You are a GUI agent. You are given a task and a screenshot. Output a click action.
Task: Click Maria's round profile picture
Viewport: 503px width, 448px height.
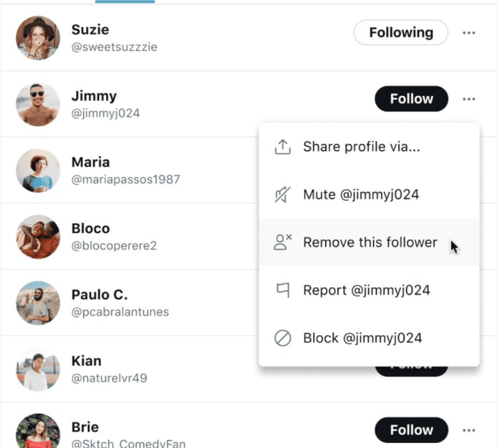point(38,171)
